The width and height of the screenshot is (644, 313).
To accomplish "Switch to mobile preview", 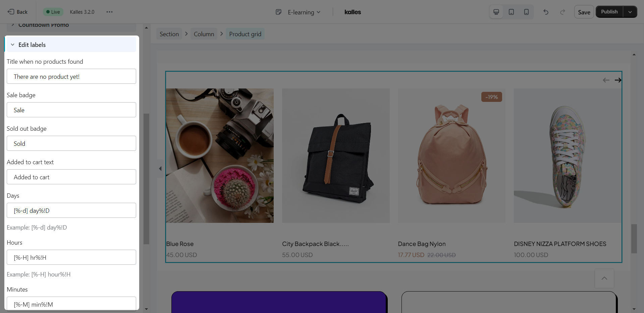I will point(526,12).
